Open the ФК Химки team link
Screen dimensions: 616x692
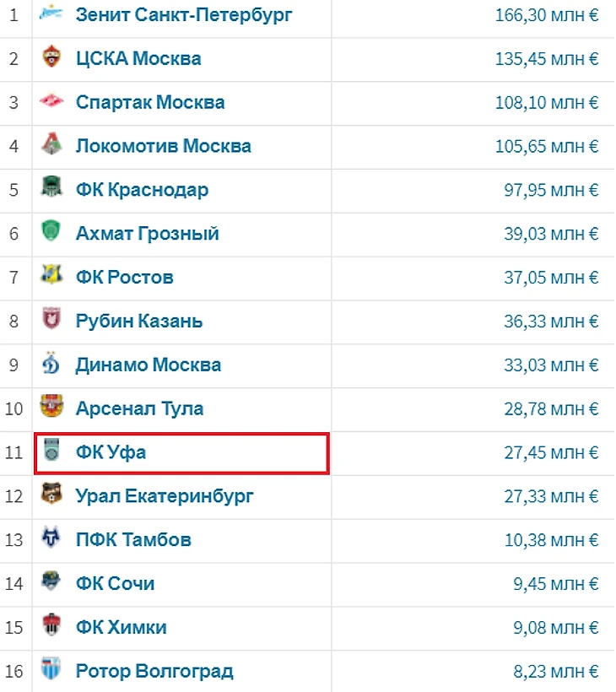pyautogui.click(x=121, y=628)
